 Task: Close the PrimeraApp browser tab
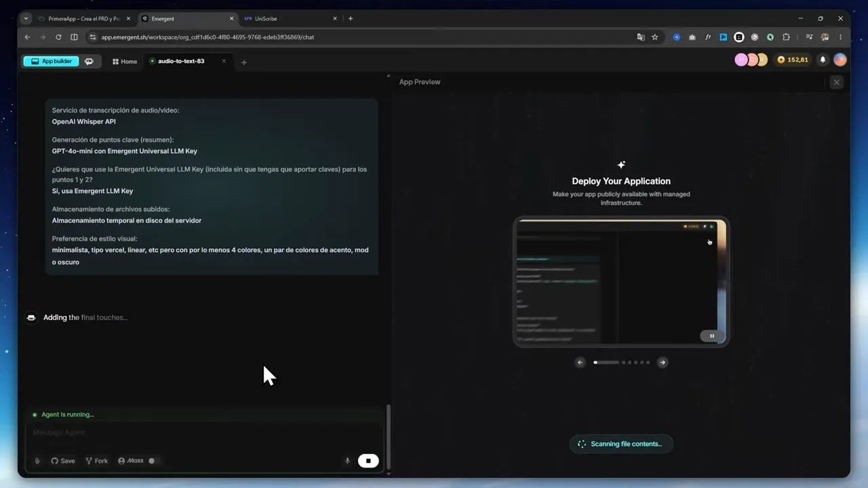point(128,19)
